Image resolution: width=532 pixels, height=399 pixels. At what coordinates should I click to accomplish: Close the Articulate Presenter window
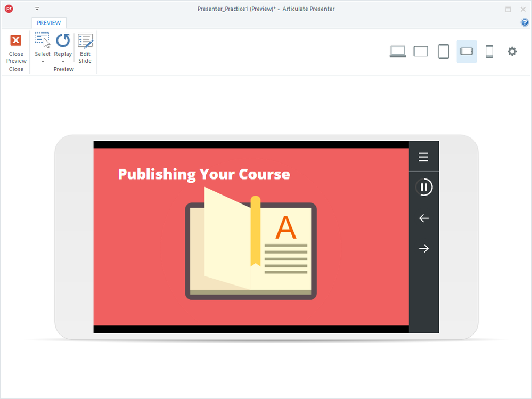pos(523,9)
